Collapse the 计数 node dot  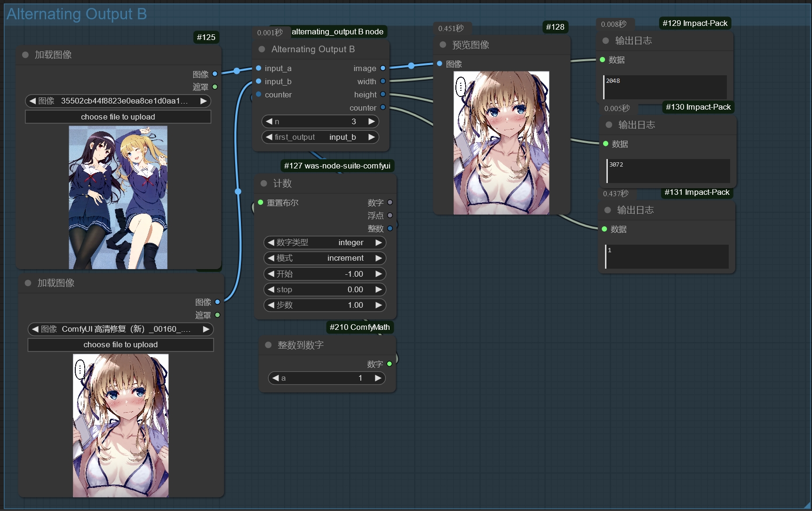[264, 184]
